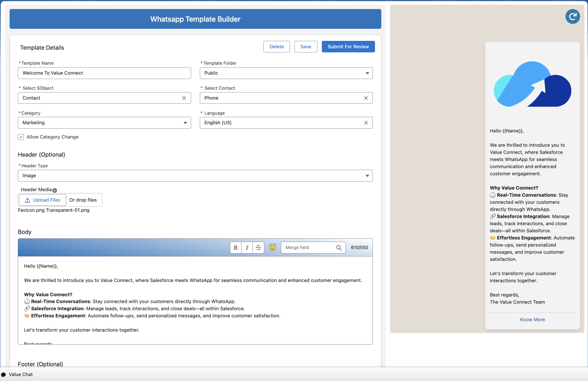Click the Or drop files area

[83, 200]
